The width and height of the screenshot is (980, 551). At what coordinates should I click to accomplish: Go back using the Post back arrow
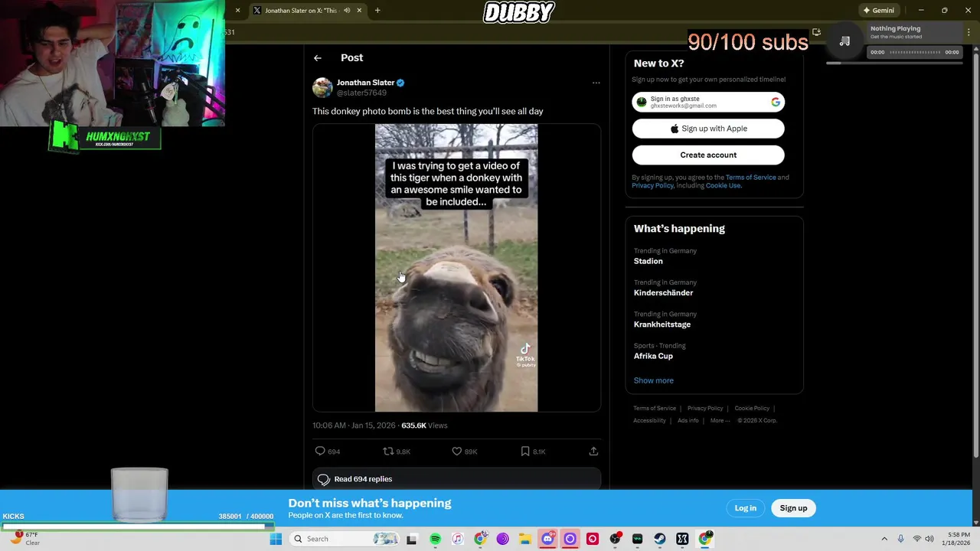click(x=317, y=58)
